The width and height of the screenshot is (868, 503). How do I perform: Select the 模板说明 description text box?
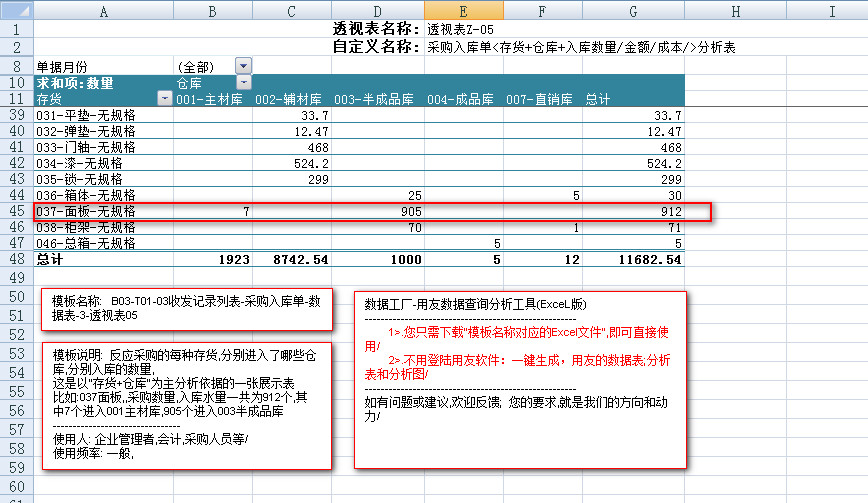click(190, 404)
